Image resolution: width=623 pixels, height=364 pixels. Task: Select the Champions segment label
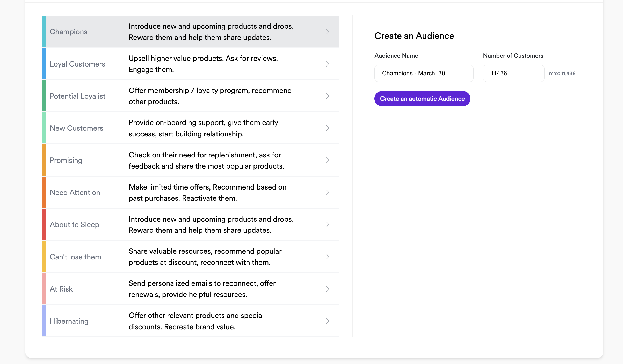pyautogui.click(x=68, y=32)
